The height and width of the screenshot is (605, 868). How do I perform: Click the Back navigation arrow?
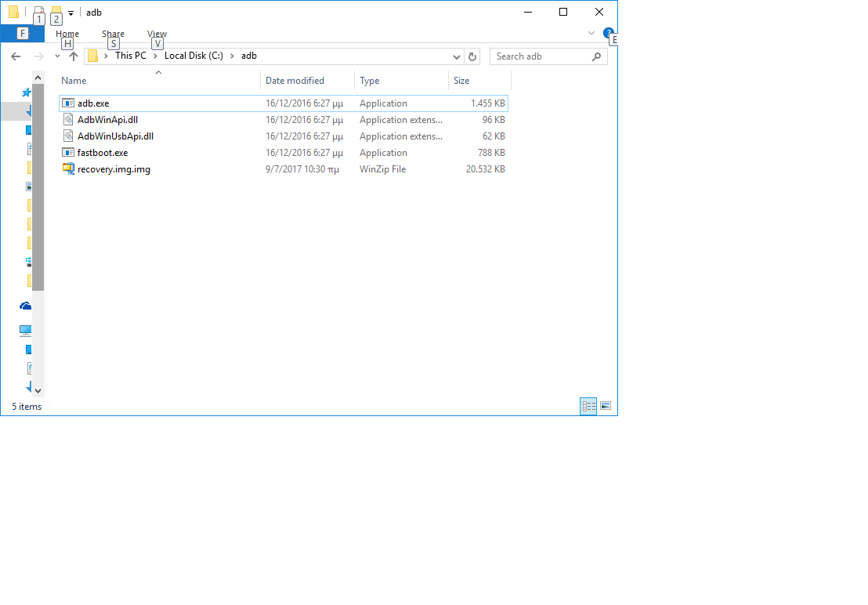tap(16, 56)
